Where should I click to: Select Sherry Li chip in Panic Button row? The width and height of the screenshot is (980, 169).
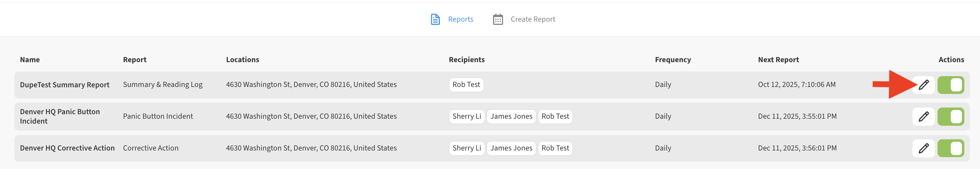click(x=466, y=116)
